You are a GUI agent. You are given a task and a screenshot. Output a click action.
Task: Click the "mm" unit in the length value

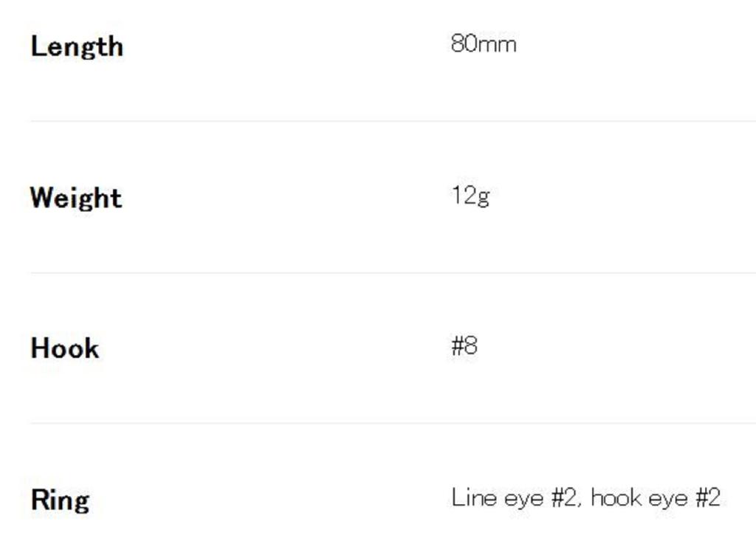click(x=497, y=45)
